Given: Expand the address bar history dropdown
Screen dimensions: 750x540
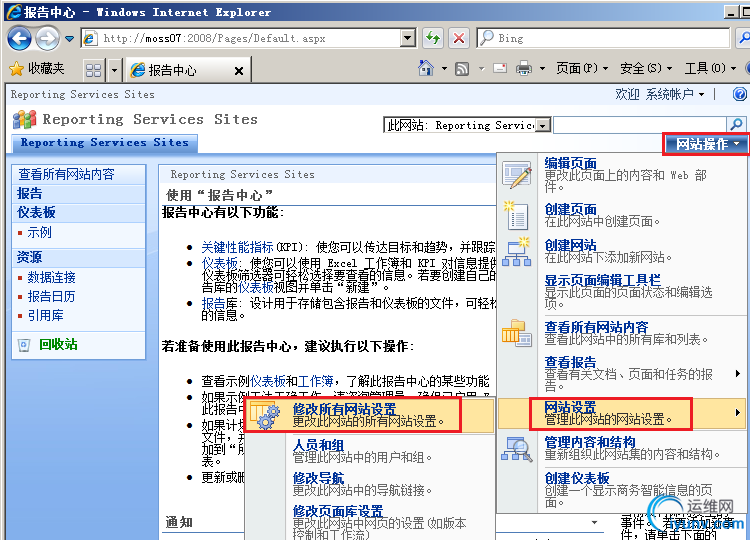Looking at the screenshot, I should click(x=408, y=38).
